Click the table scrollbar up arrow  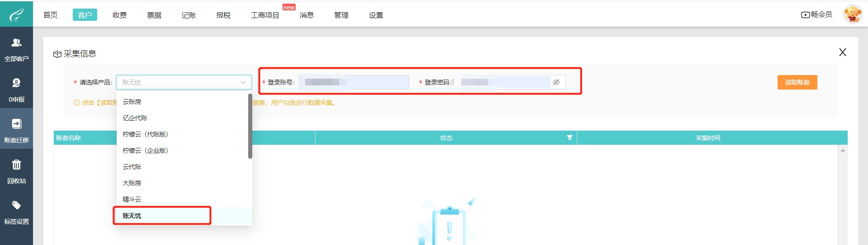843,151
